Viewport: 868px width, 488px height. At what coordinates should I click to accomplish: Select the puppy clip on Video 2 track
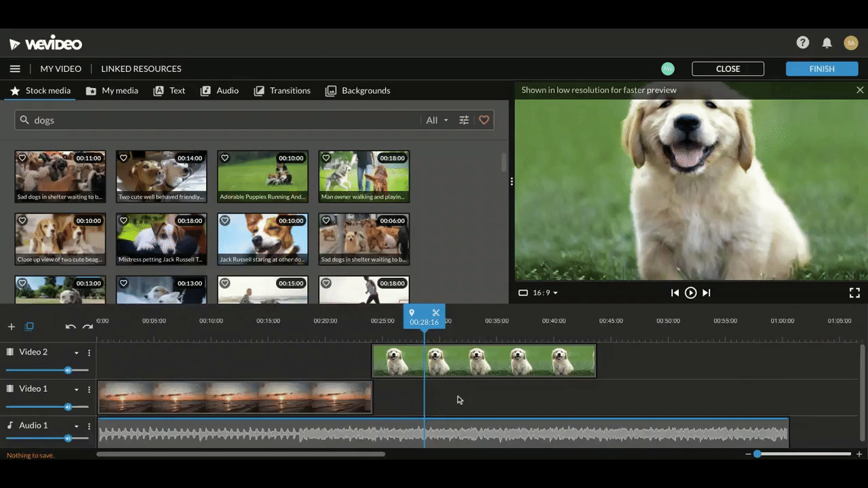point(484,361)
